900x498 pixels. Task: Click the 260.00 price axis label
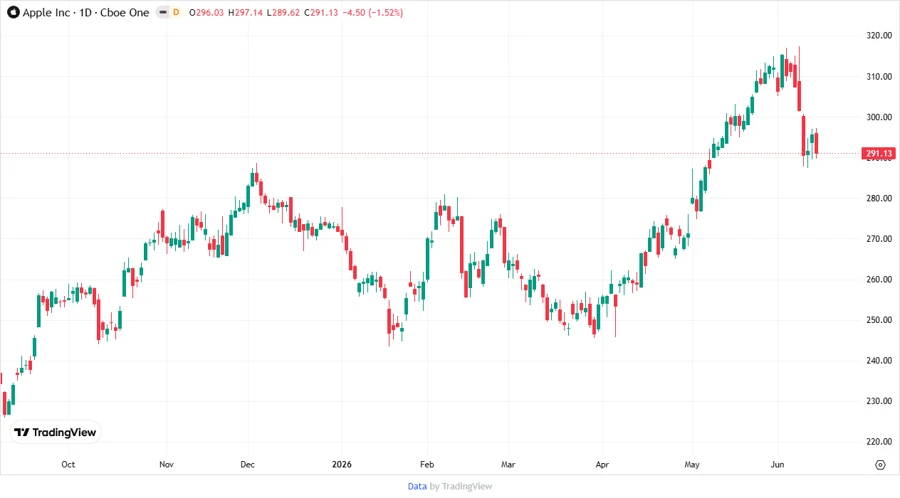click(879, 279)
